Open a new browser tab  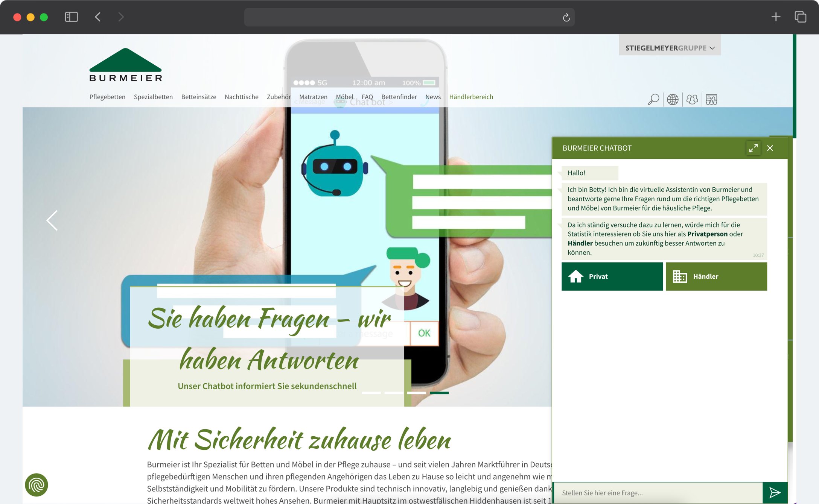(x=776, y=17)
